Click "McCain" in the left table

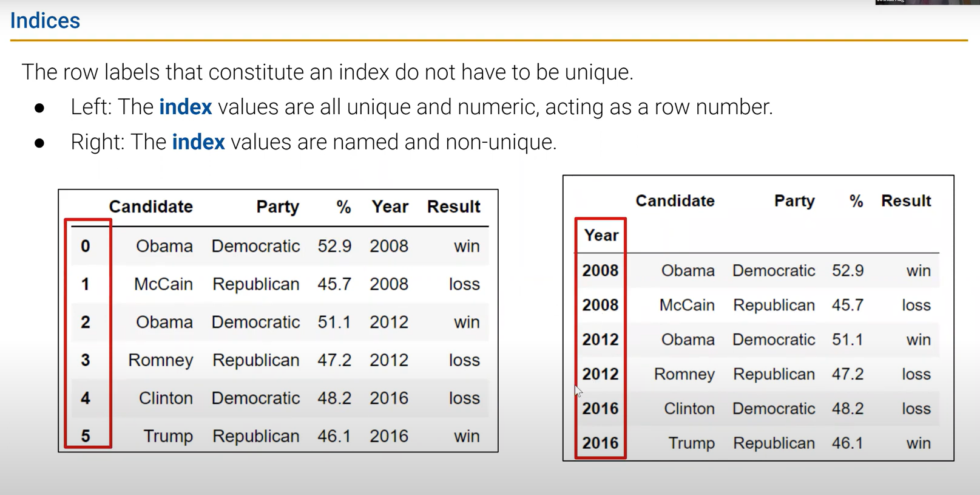click(163, 284)
